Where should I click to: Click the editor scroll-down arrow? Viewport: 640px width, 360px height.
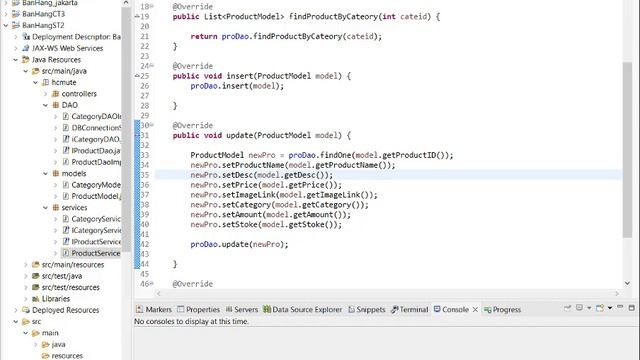click(x=627, y=283)
